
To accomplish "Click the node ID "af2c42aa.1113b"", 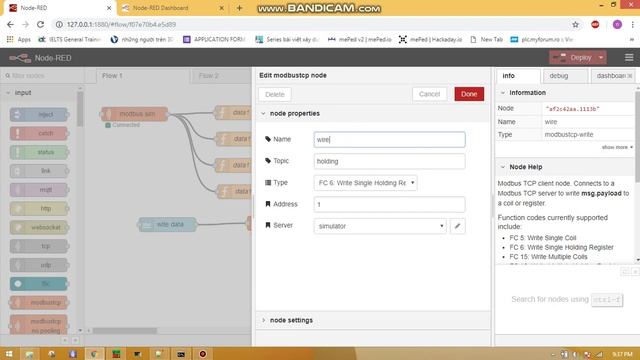I will (x=572, y=109).
